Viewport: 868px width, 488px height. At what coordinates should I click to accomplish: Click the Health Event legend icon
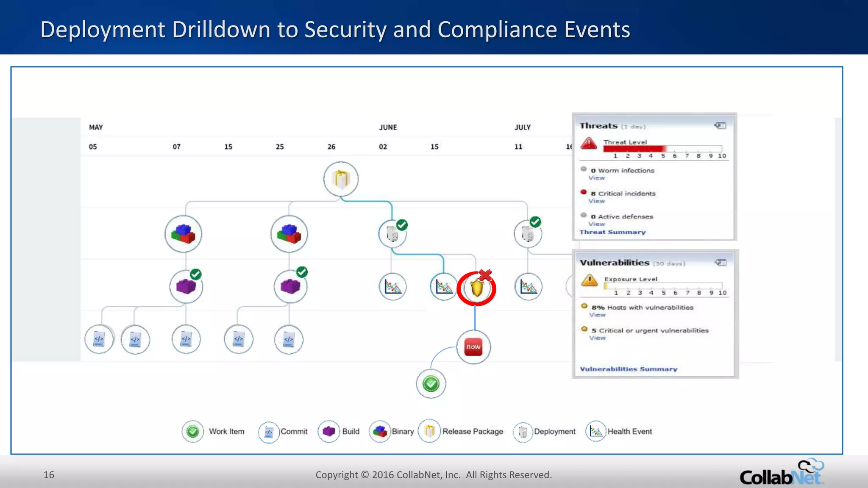(x=596, y=431)
